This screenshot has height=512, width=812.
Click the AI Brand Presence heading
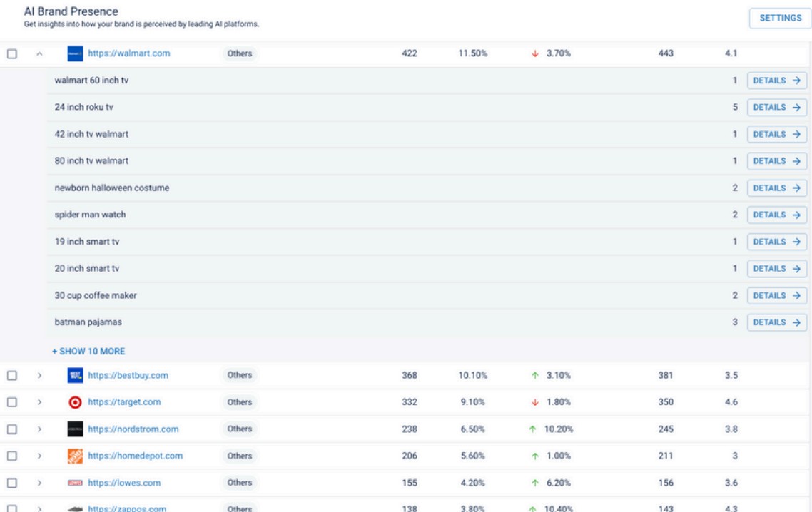click(71, 11)
